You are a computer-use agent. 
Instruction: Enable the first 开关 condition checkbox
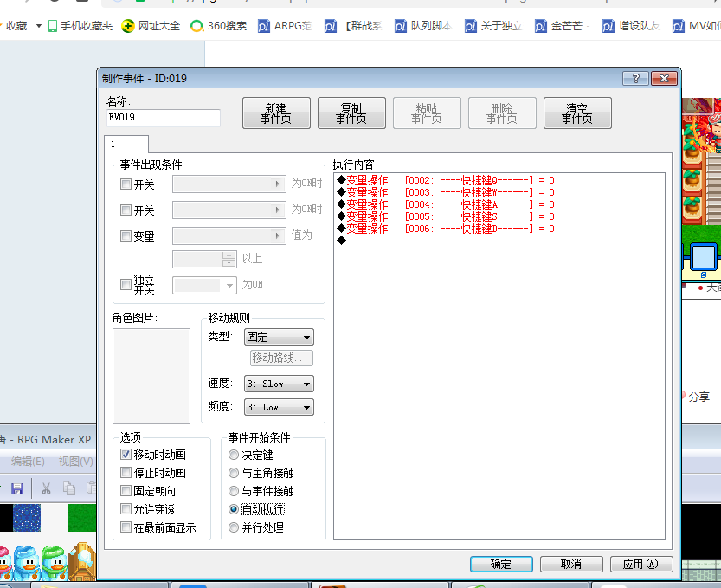coord(126,184)
